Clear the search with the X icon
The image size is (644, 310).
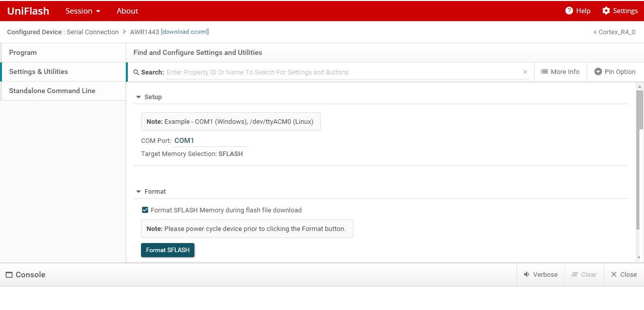point(525,72)
